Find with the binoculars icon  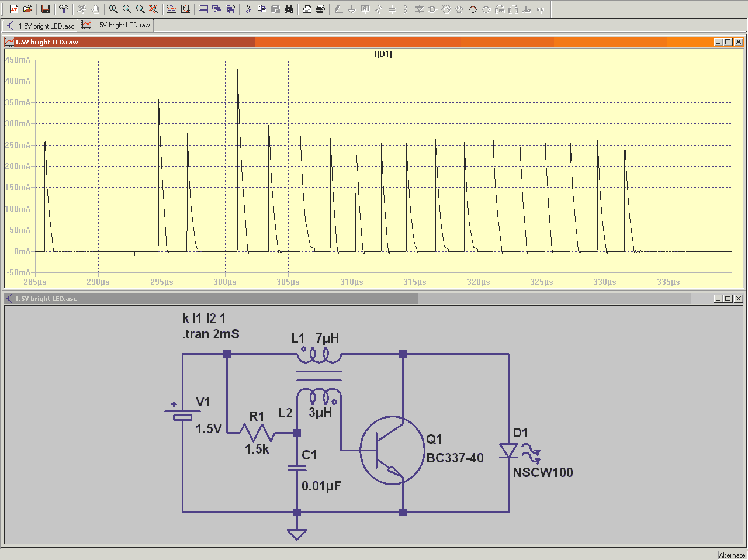289,9
